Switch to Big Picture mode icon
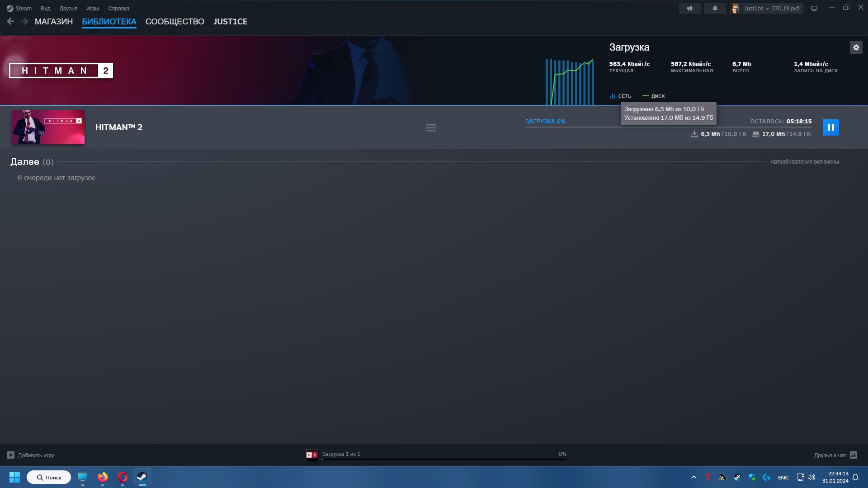The image size is (868, 488). click(x=814, y=9)
